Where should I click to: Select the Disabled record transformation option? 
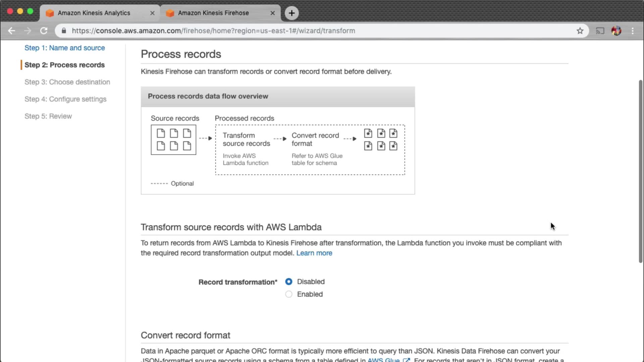point(288,282)
